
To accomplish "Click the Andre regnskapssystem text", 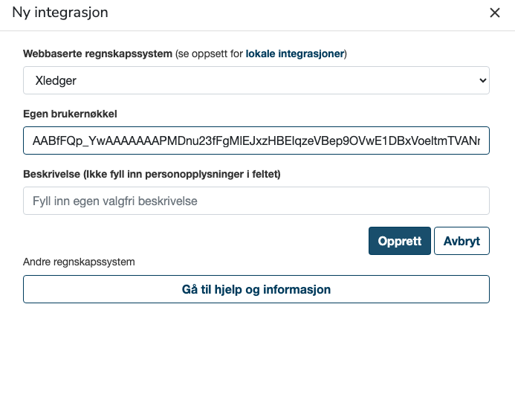I will tap(79, 262).
